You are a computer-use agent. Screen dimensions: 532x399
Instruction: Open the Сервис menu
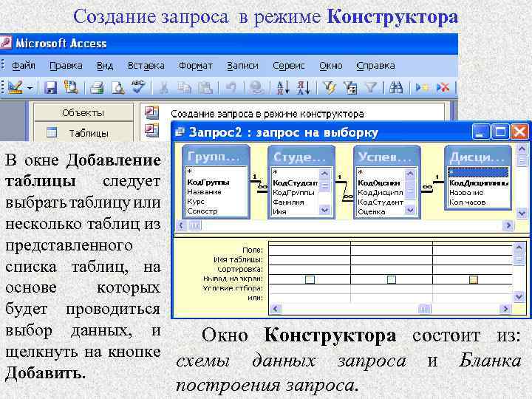[x=289, y=65]
